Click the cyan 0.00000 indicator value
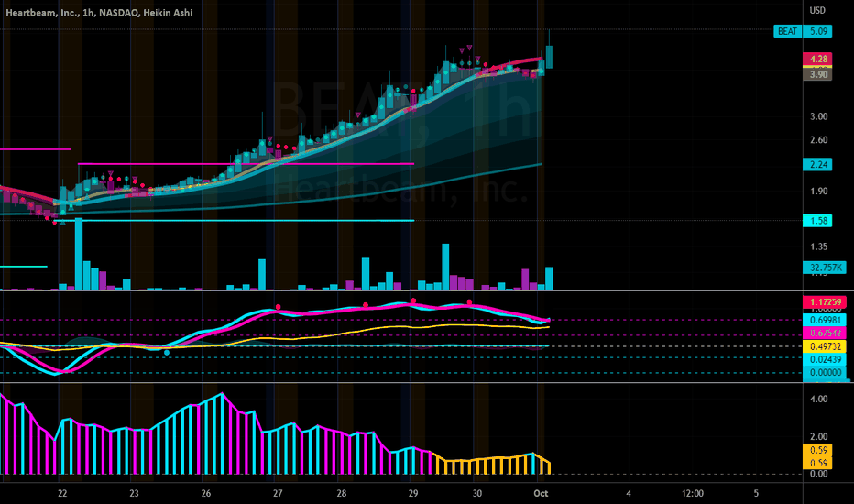Image resolution: width=854 pixels, height=504 pixels. (825, 373)
